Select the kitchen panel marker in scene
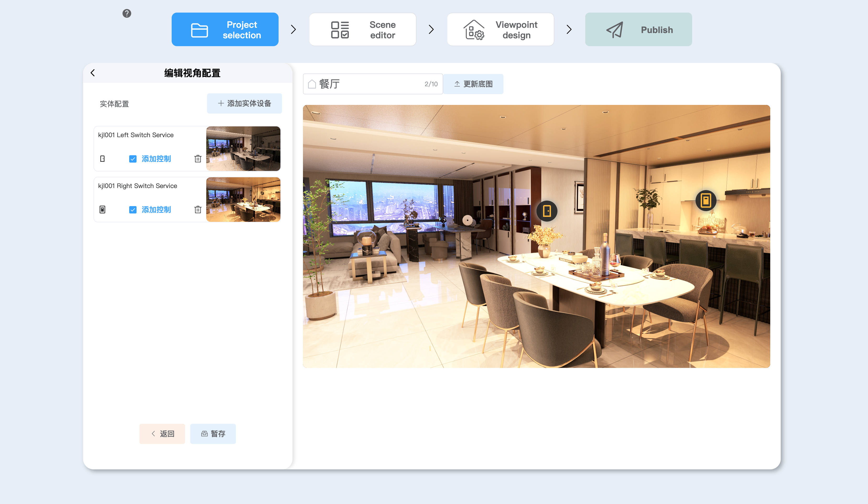Image resolution: width=868 pixels, height=504 pixels. (x=706, y=200)
